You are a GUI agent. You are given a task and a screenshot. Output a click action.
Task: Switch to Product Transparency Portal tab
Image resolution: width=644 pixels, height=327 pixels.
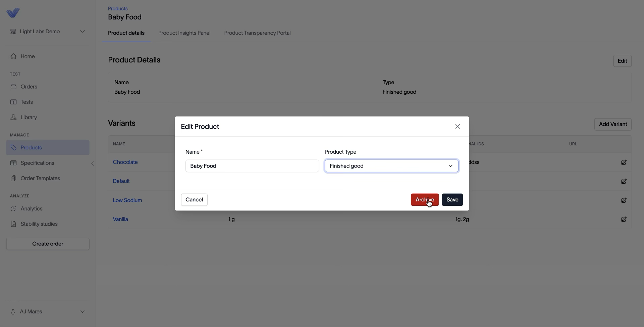pyautogui.click(x=257, y=33)
